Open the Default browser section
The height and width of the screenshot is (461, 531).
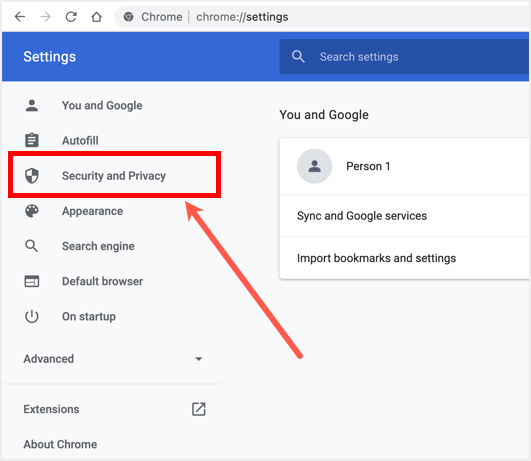pos(102,281)
